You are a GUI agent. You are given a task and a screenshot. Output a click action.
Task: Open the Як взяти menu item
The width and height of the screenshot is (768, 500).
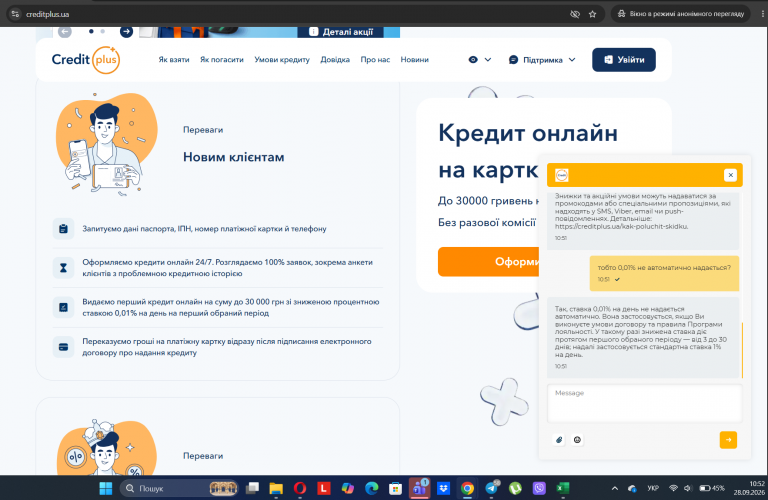coord(173,60)
